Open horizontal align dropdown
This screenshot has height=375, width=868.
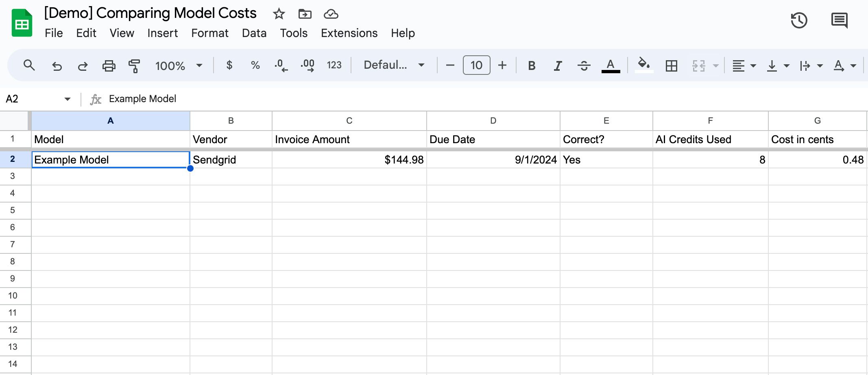tap(744, 65)
